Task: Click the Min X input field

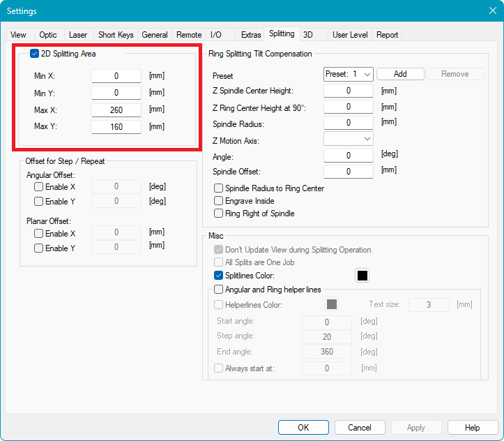Action: coord(116,76)
